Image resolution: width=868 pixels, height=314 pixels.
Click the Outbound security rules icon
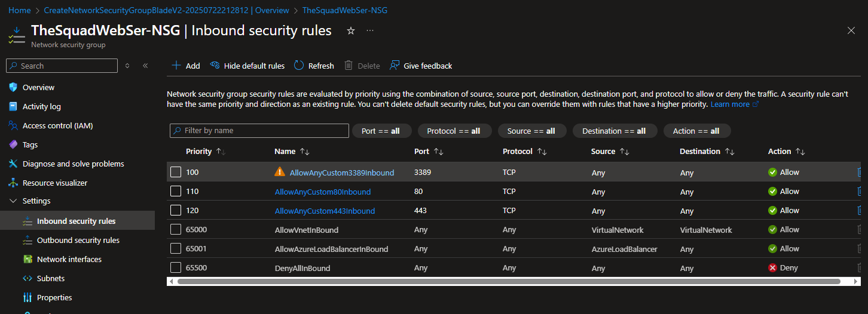click(27, 240)
